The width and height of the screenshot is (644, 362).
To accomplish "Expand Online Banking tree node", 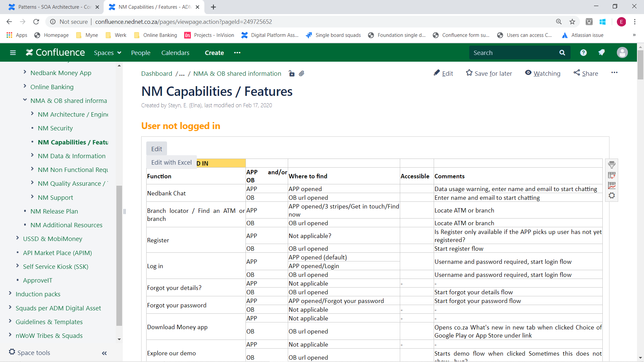I will (25, 86).
